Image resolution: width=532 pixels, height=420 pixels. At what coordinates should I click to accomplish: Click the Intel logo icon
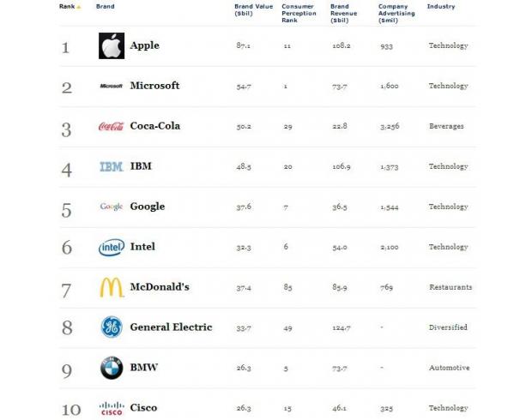(x=112, y=247)
